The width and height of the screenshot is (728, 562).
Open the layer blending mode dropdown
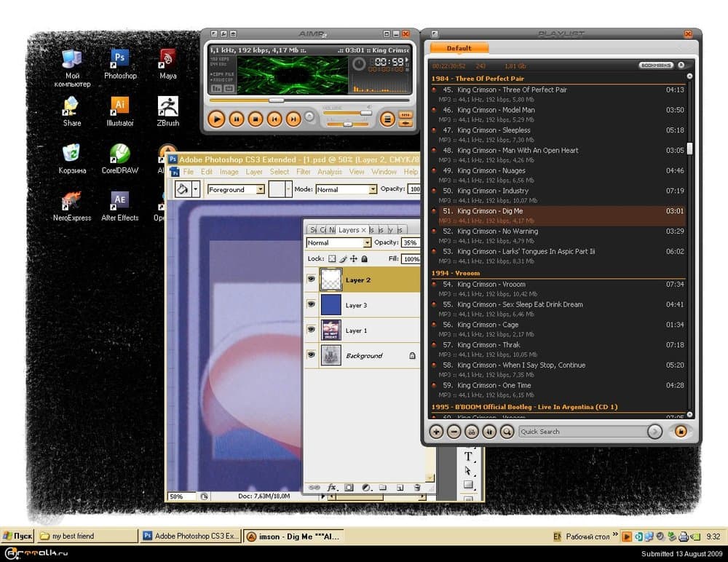[x=367, y=242]
